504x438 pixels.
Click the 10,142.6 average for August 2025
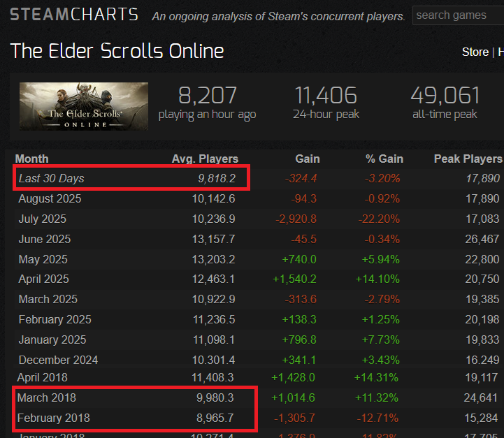tap(213, 199)
